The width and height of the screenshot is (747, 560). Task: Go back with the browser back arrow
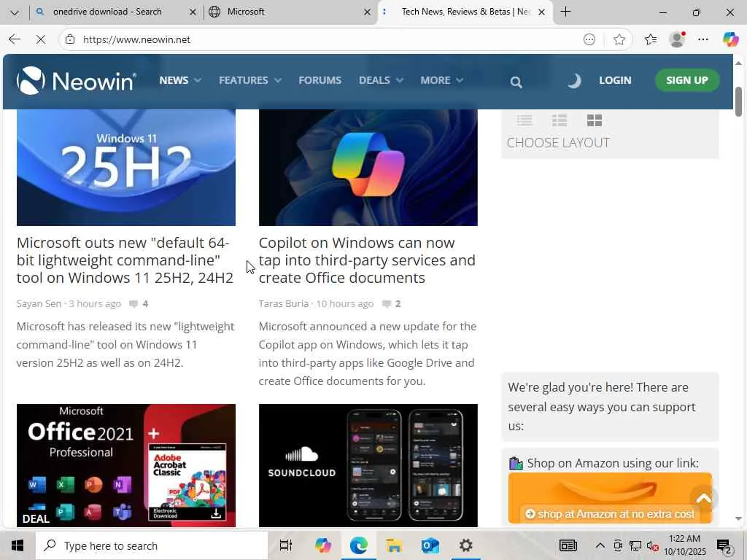15,39
